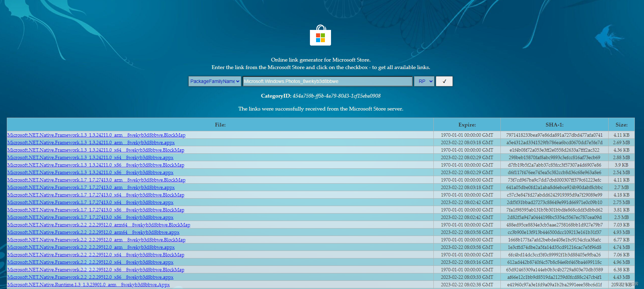Image resolution: width=644 pixels, height=289 pixels.
Task: Select the 4.93 MB size cell
Action: [x=622, y=232]
